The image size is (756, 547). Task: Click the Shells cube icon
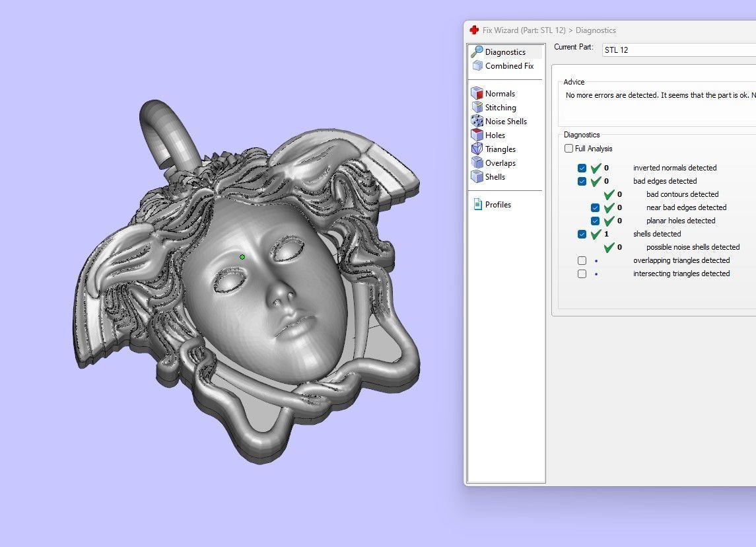click(x=477, y=176)
